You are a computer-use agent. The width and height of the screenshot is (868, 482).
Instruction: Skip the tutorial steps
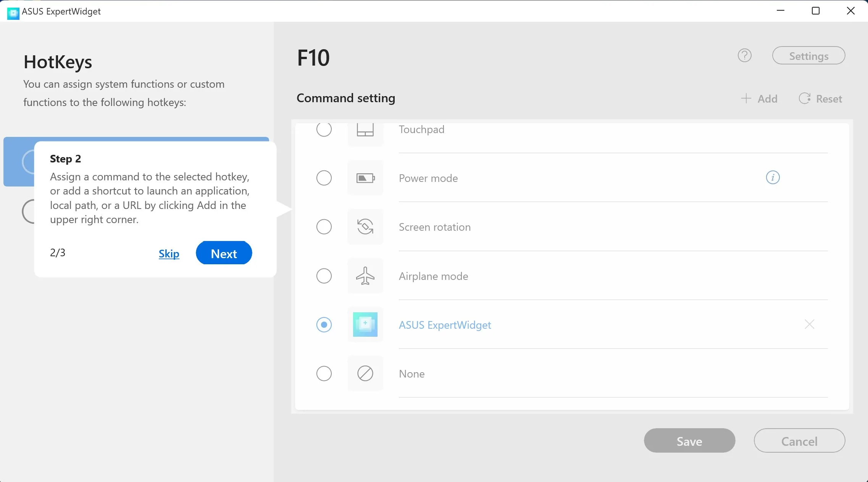pos(169,254)
